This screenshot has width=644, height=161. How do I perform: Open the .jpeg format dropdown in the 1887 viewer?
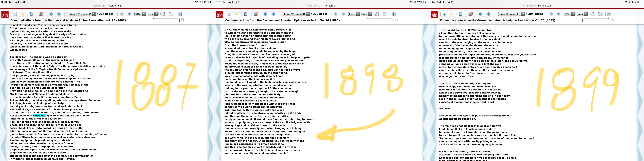coord(153,14)
